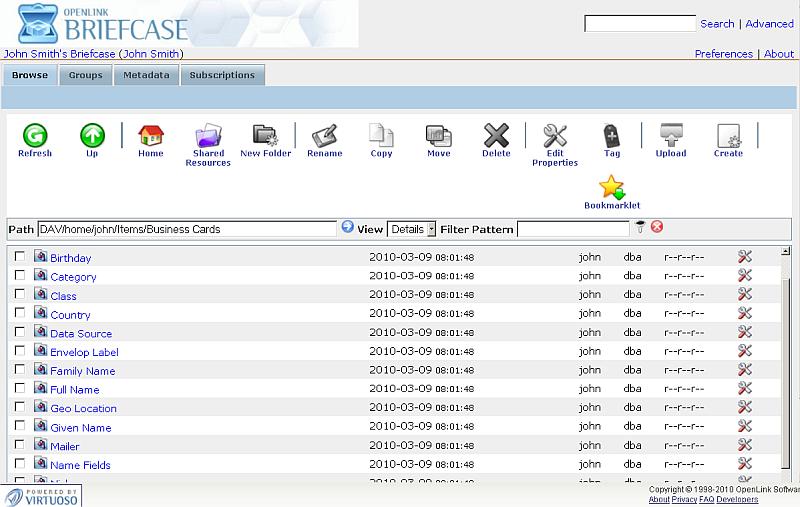
Task: Click the Upload icon
Action: 670,136
